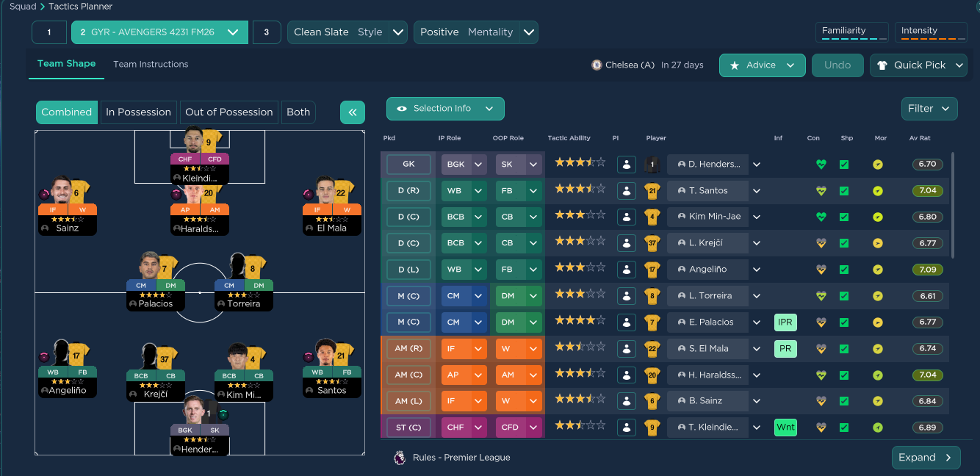Image resolution: width=980 pixels, height=476 pixels.
Task: Click the Premier League logo beside Rules
Action: coord(400,458)
